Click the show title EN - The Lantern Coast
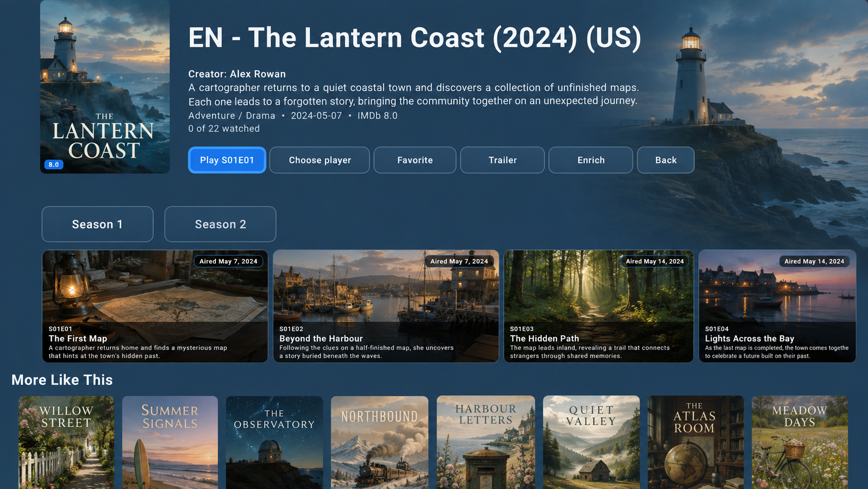The width and height of the screenshot is (868, 489). [414, 38]
